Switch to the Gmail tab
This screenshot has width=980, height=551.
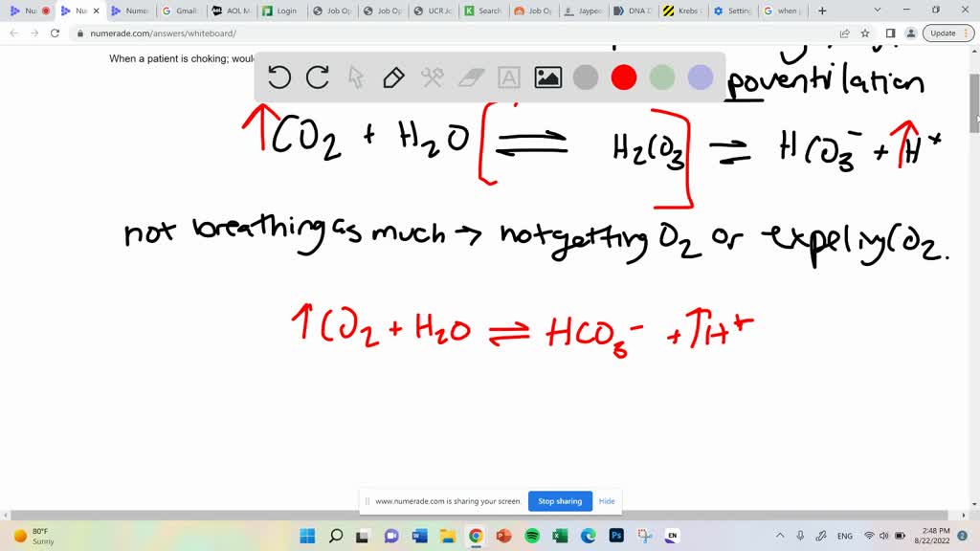[182, 11]
